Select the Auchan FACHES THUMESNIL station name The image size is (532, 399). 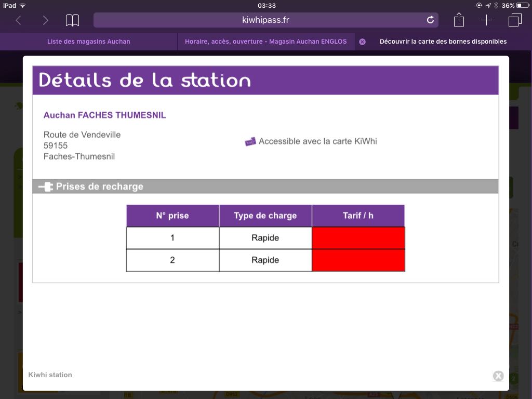tap(104, 115)
